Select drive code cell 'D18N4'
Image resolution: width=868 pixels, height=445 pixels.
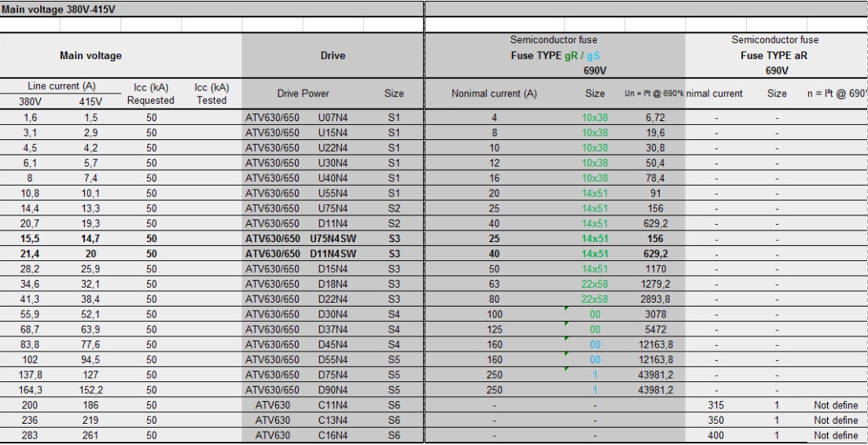pos(333,284)
